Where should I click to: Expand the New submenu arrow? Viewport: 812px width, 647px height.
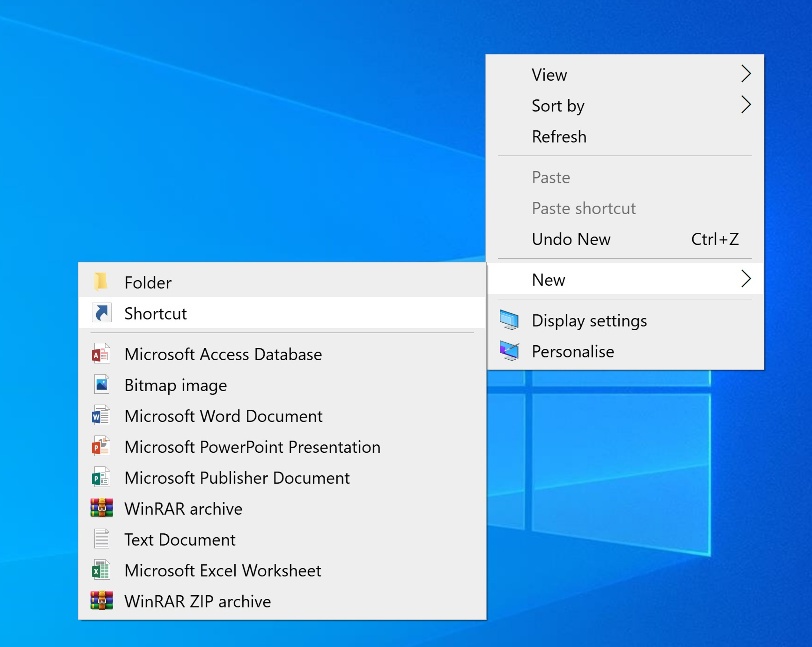(x=746, y=279)
